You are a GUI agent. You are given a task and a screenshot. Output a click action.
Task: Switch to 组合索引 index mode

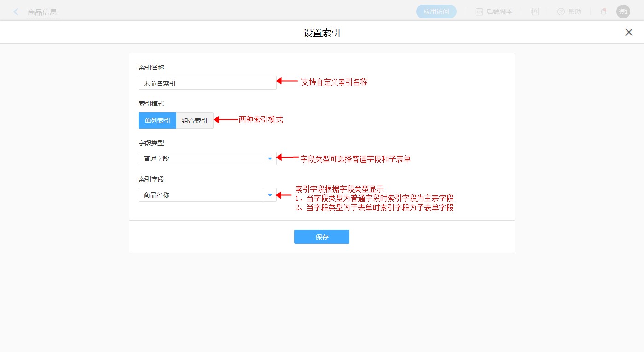195,121
